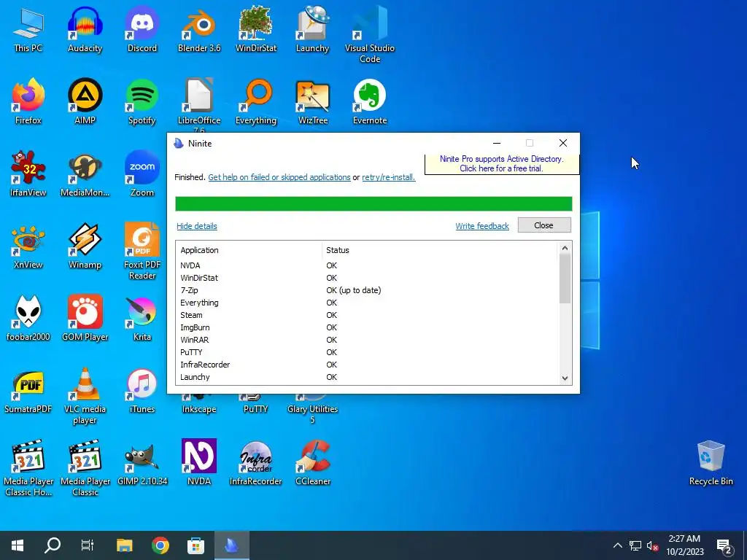Click the muted volume tray icon
This screenshot has width=747, height=560.
[x=653, y=545]
